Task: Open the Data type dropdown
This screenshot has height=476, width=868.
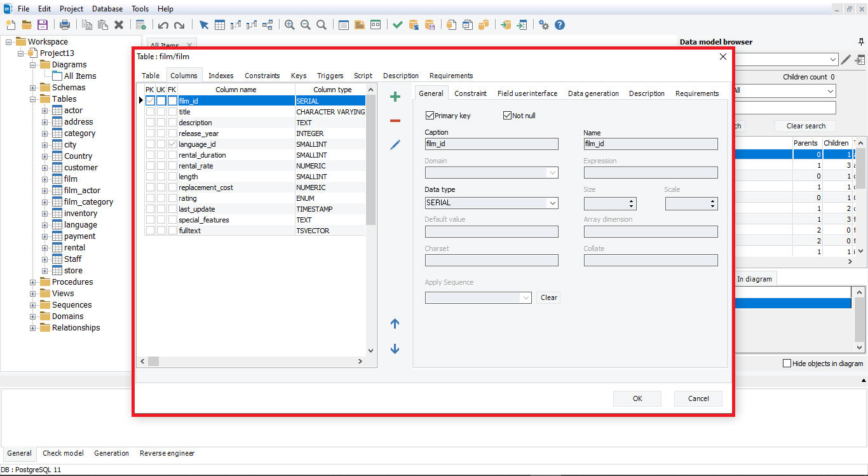Action: pyautogui.click(x=552, y=203)
